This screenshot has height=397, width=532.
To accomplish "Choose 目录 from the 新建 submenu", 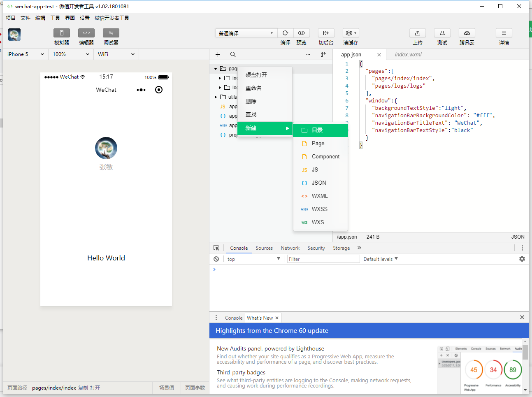I will [321, 130].
